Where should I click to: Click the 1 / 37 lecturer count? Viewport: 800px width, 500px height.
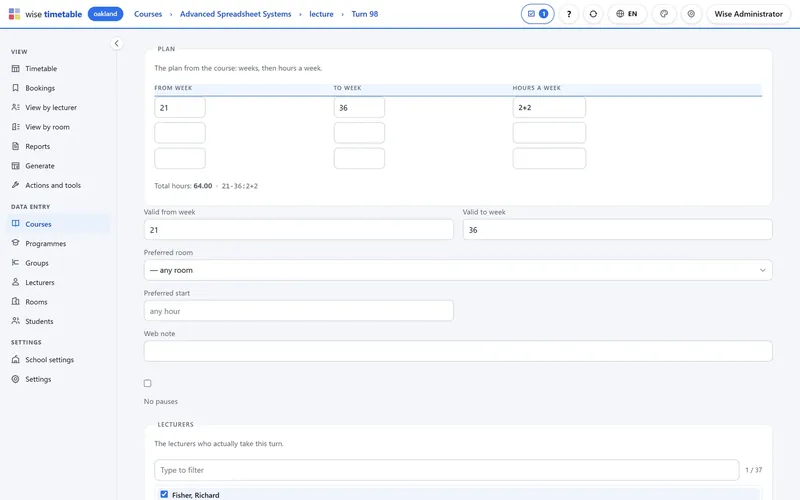click(754, 470)
